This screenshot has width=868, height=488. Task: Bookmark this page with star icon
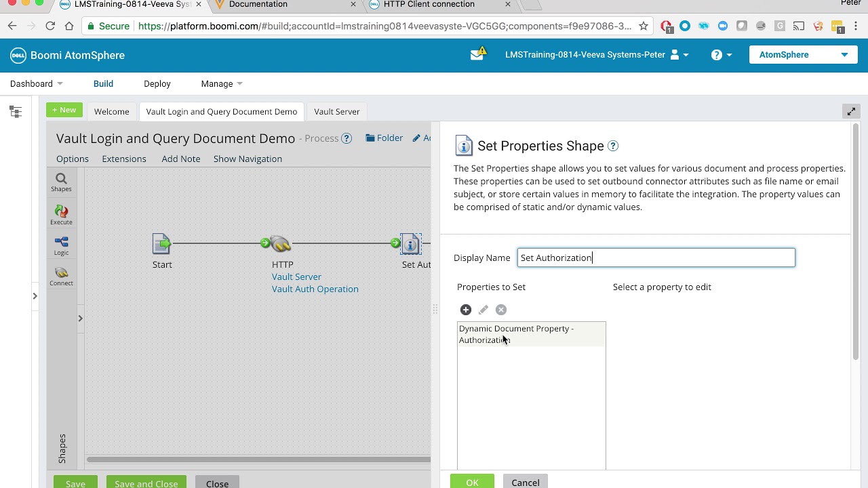644,26
